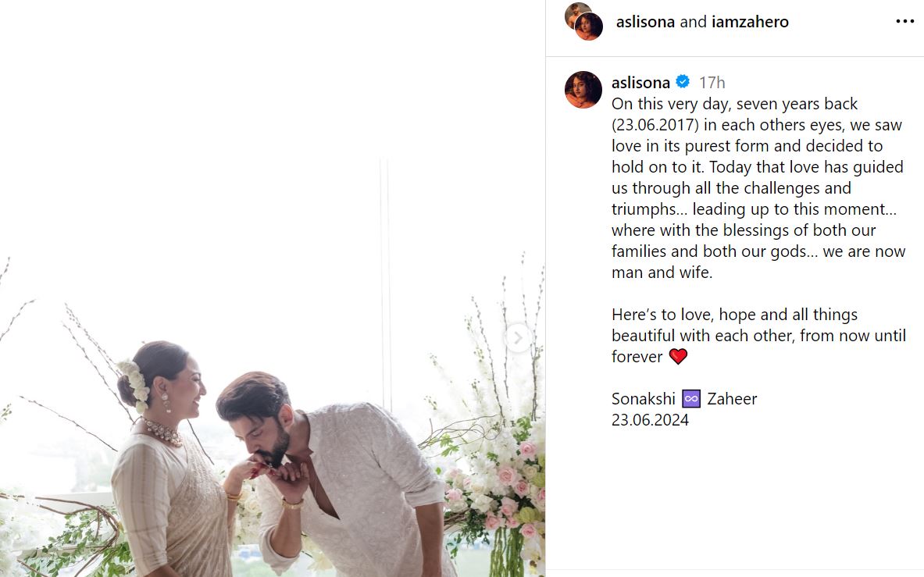
Task: Click the word 'Zaheer' in caption
Action: pos(732,399)
